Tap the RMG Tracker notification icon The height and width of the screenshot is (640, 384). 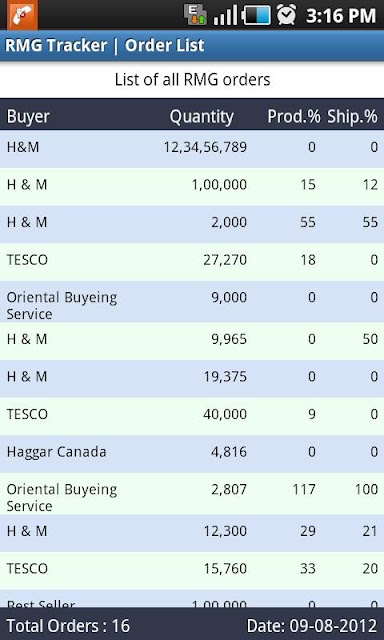[22, 15]
